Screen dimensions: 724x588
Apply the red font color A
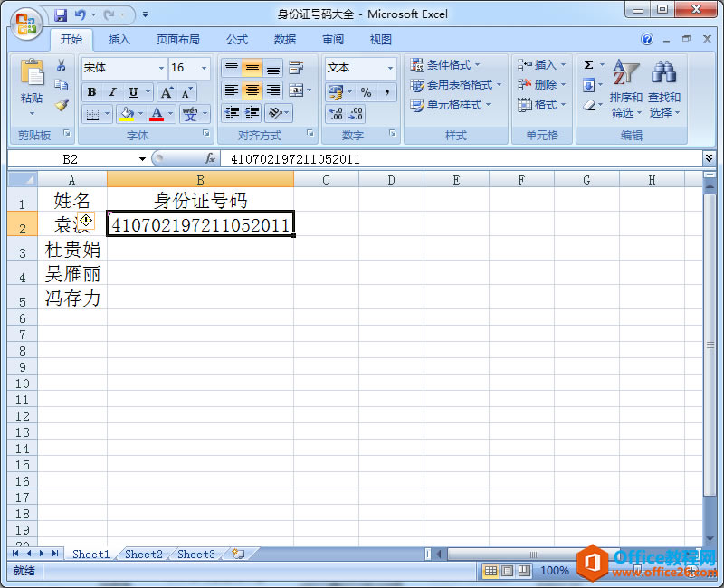pyautogui.click(x=157, y=113)
